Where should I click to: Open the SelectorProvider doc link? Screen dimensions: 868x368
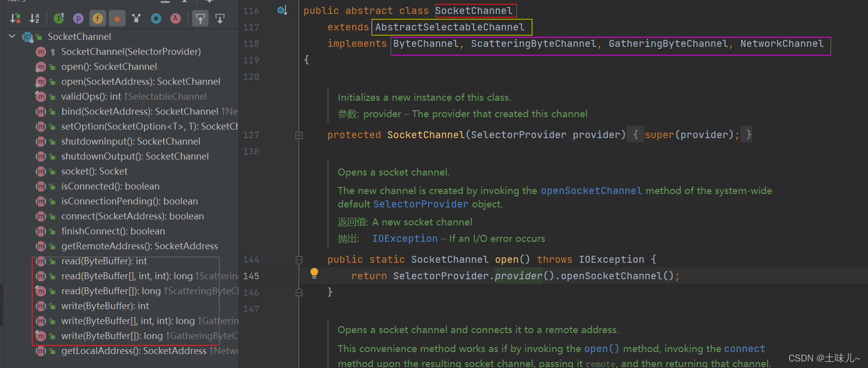tap(421, 204)
